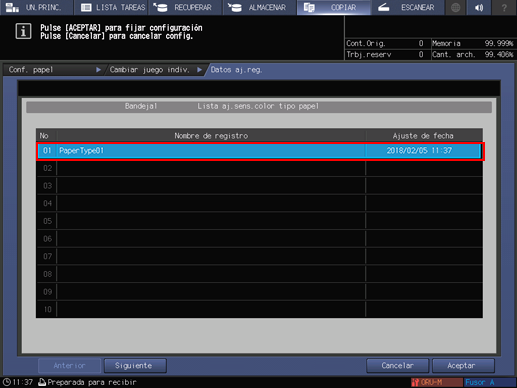Click the Cont.Orig. counter value
Screen dimensions: 517x388
[x=421, y=43]
